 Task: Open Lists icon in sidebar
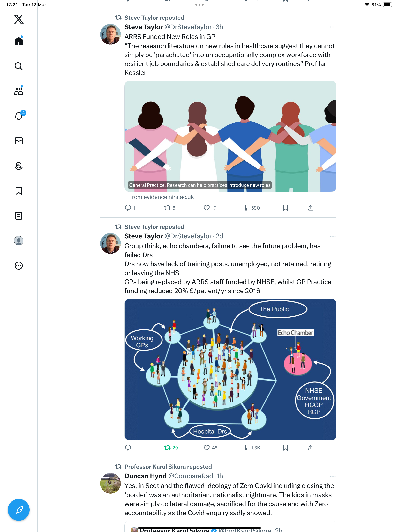coord(19,216)
